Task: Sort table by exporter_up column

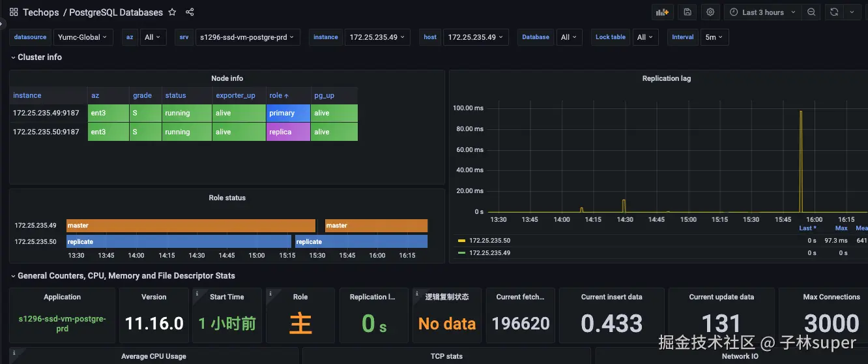Action: 235,95
